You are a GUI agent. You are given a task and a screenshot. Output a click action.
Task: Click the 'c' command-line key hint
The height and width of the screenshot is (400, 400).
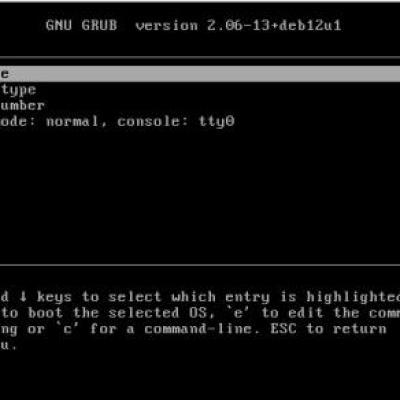pyautogui.click(x=68, y=329)
